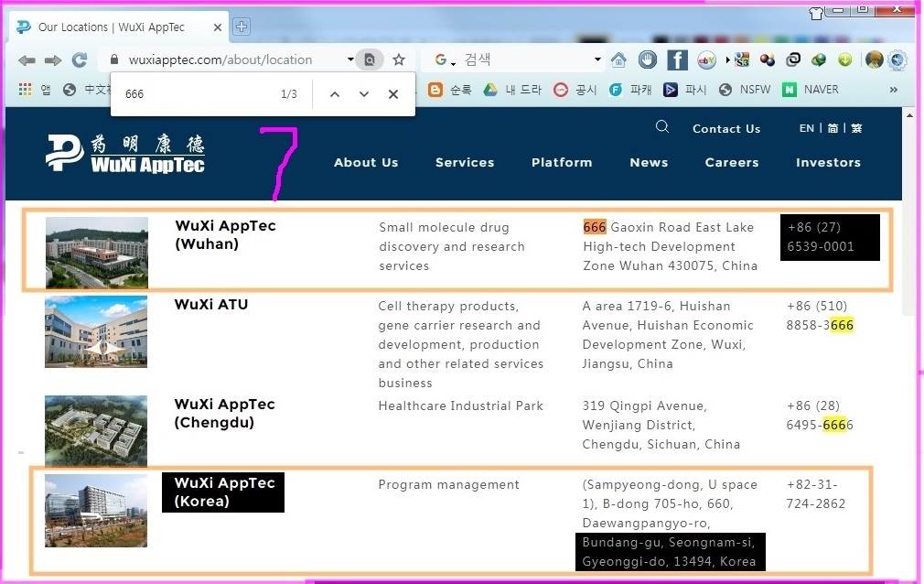The image size is (924, 584).
Task: Expand the address bar history dropdown arrow
Action: 350,59
